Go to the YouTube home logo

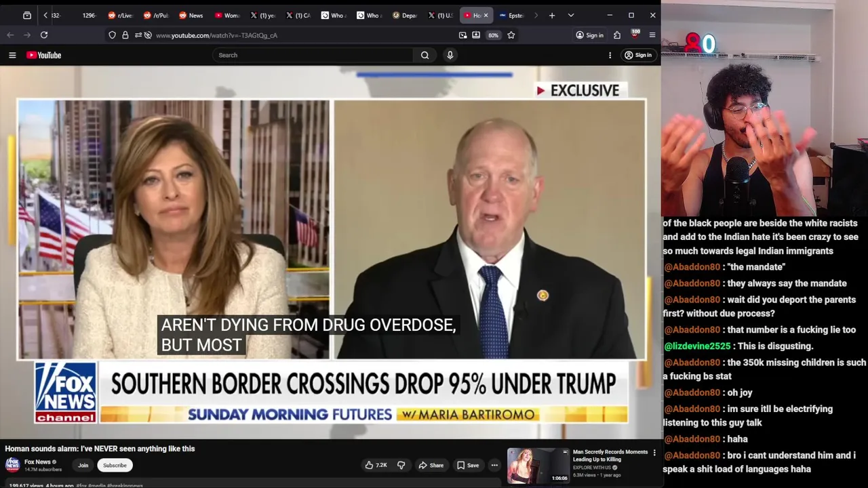pyautogui.click(x=44, y=55)
